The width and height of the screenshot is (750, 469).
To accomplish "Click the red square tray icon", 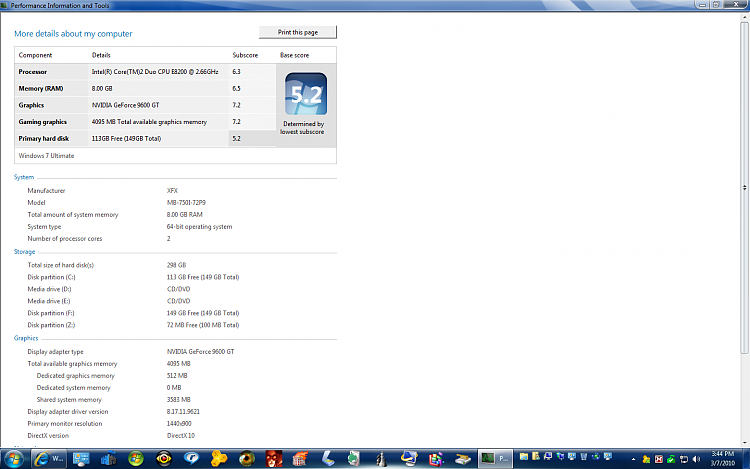I will point(659,459).
